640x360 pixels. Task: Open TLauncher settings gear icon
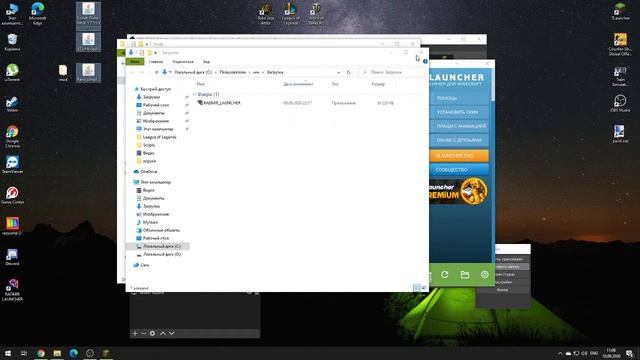tap(484, 275)
